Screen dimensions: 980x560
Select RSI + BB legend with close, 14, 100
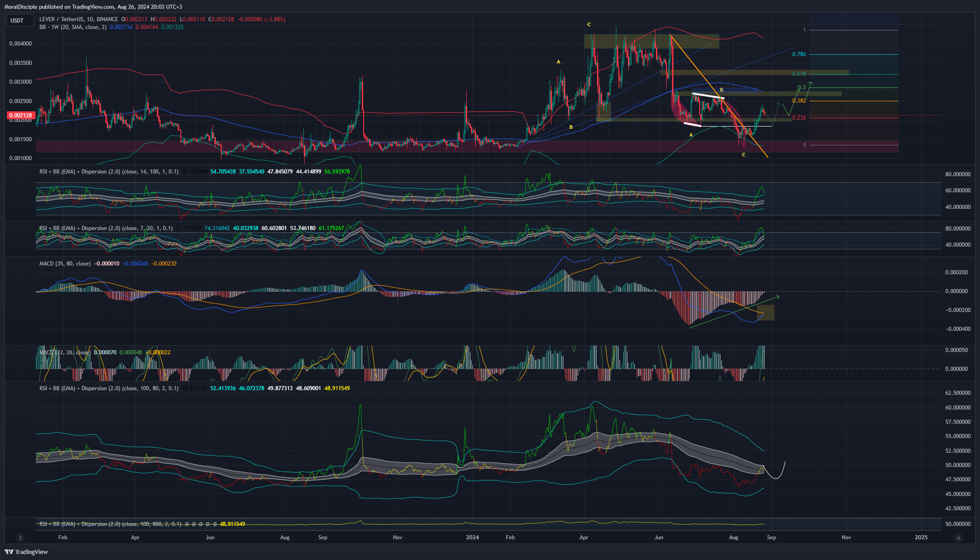(109, 172)
